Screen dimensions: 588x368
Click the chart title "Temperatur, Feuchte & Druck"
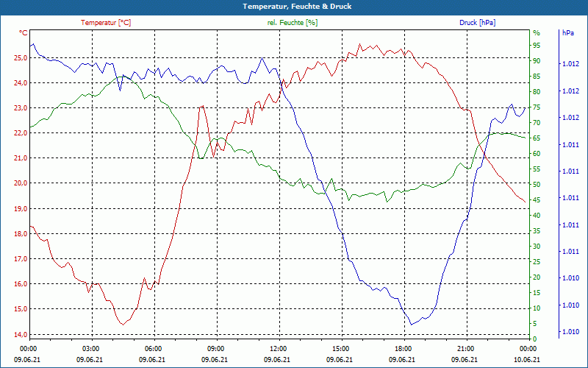[297, 7]
